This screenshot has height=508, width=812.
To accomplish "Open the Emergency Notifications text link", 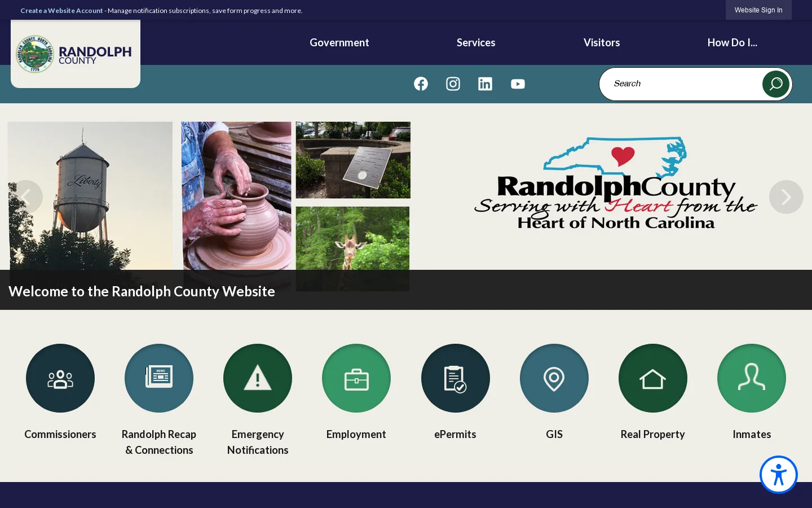I will [x=258, y=442].
